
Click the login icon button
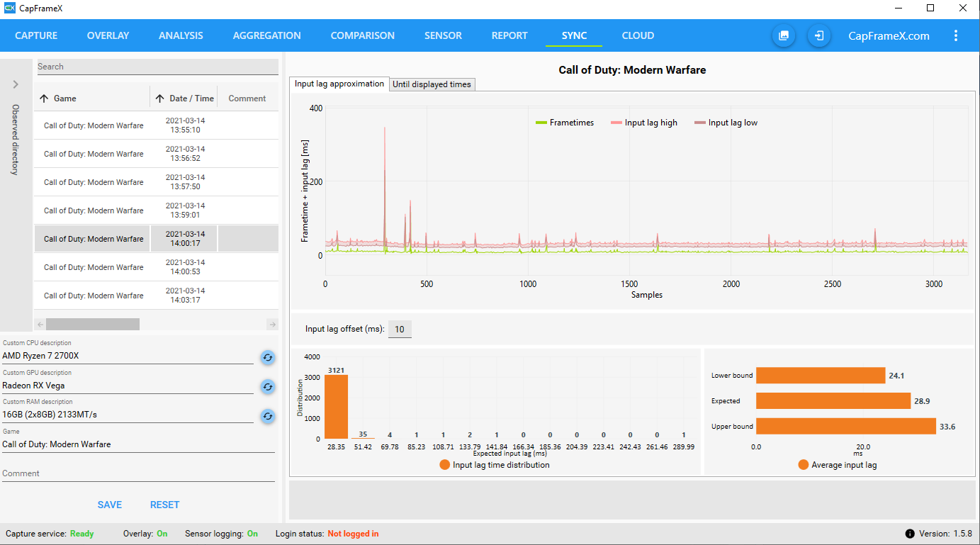[819, 35]
